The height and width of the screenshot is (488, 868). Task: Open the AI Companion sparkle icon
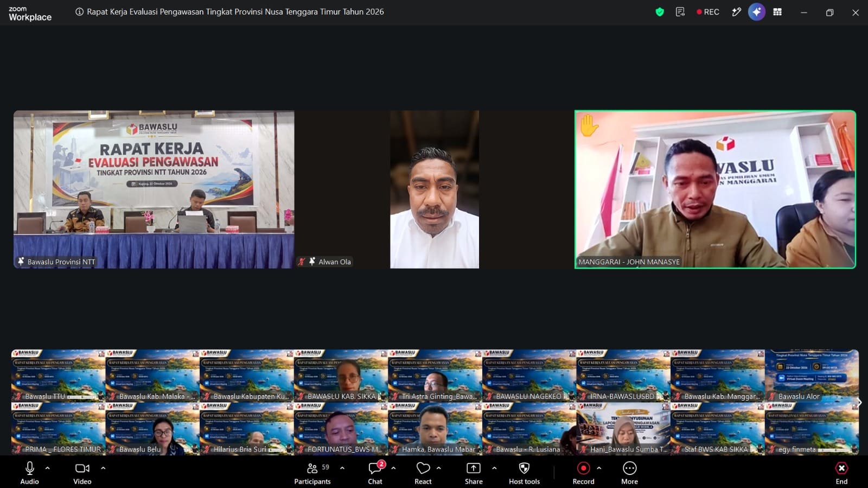point(757,12)
